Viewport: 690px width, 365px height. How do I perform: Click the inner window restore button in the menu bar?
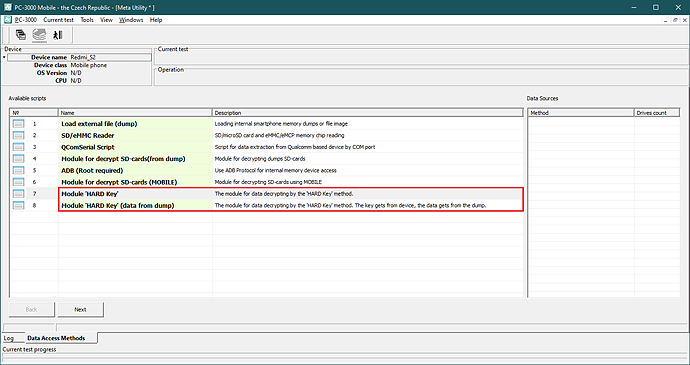point(675,20)
